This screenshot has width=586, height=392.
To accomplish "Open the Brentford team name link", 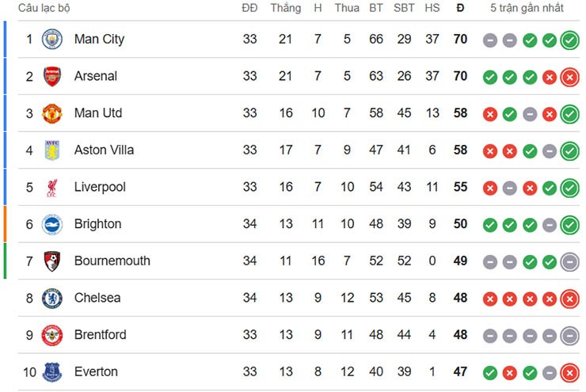I will [100, 335].
